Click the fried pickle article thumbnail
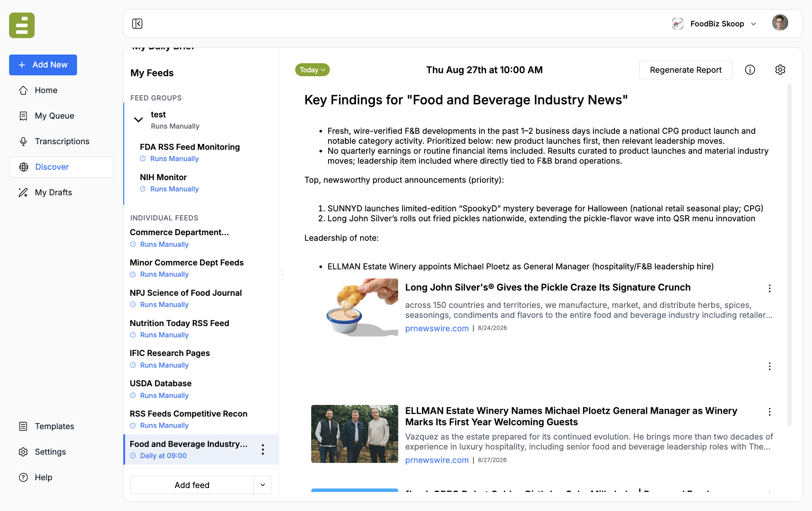 [x=354, y=307]
